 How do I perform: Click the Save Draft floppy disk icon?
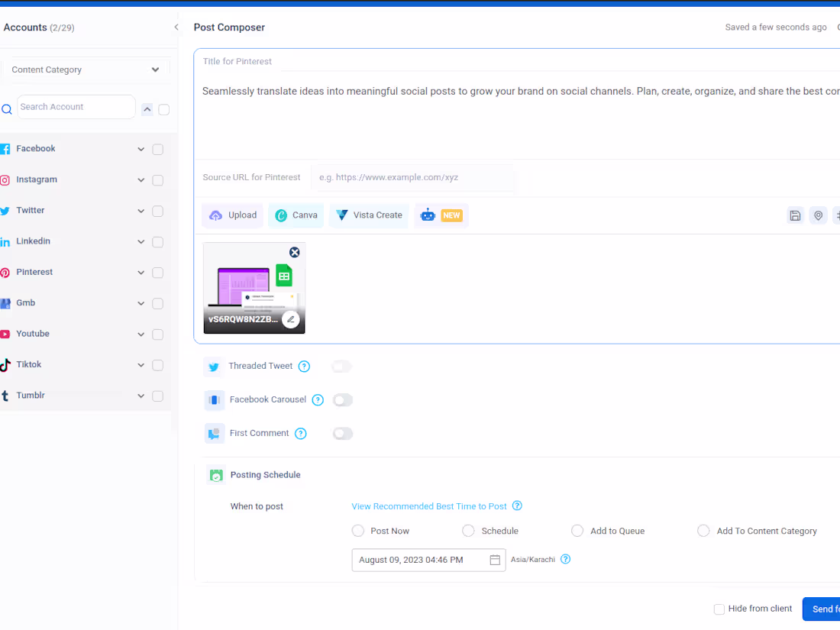point(795,215)
